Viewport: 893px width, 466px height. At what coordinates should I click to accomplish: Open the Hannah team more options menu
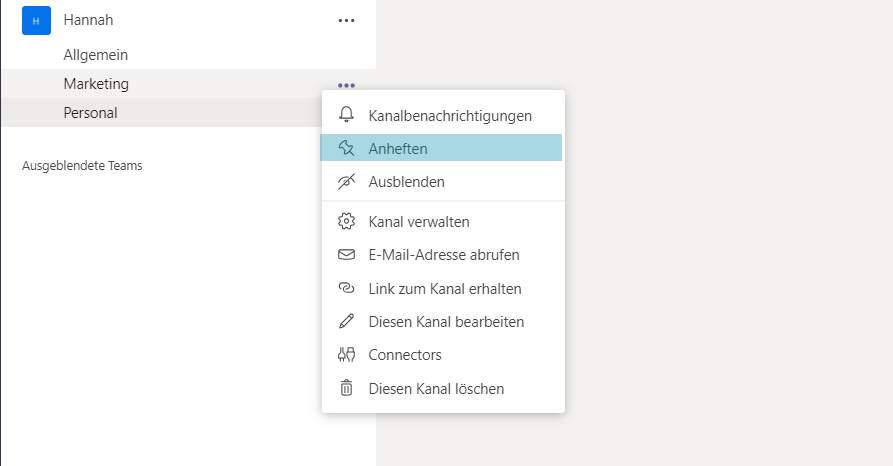pos(346,21)
